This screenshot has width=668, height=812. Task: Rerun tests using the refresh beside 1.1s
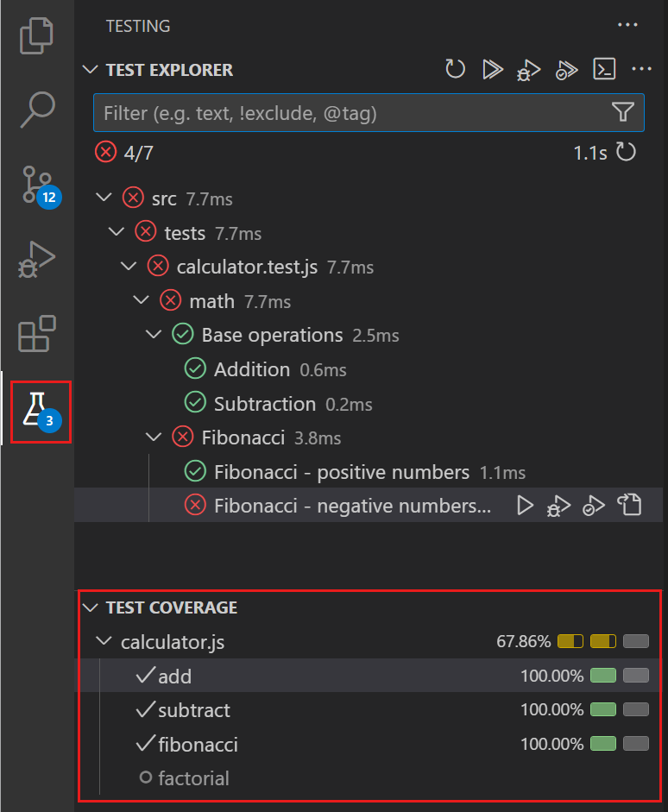click(x=626, y=152)
